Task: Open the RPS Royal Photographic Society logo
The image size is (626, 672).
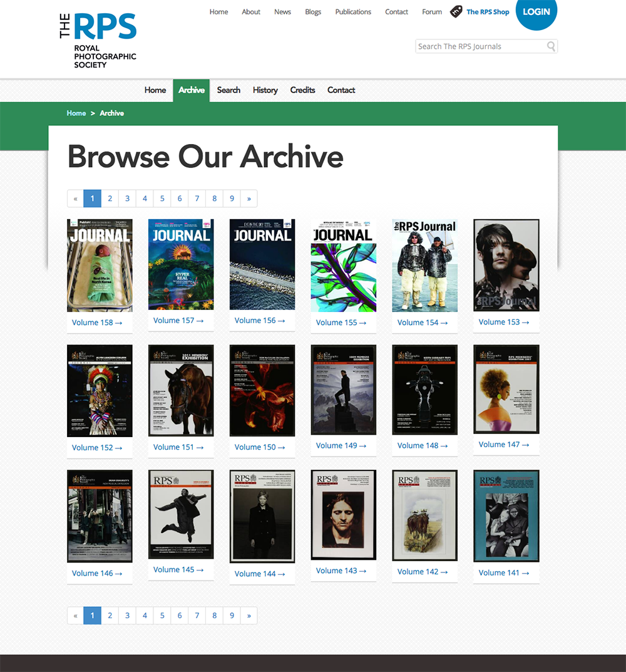Action: pos(98,40)
